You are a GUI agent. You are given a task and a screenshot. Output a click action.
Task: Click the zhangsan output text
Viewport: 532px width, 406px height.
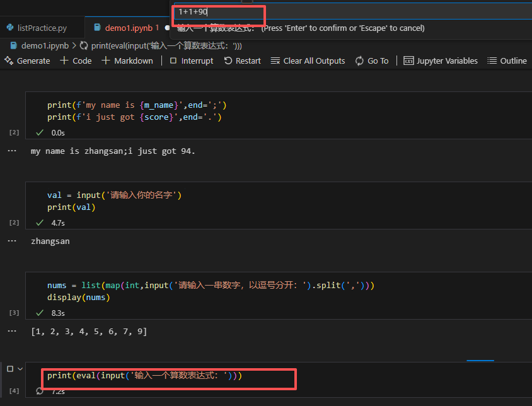pyautogui.click(x=50, y=241)
